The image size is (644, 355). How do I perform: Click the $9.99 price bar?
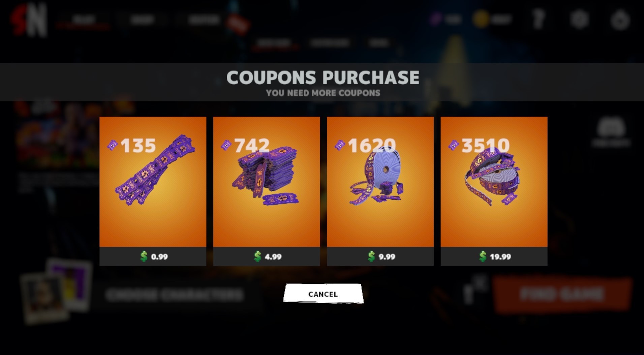(380, 257)
